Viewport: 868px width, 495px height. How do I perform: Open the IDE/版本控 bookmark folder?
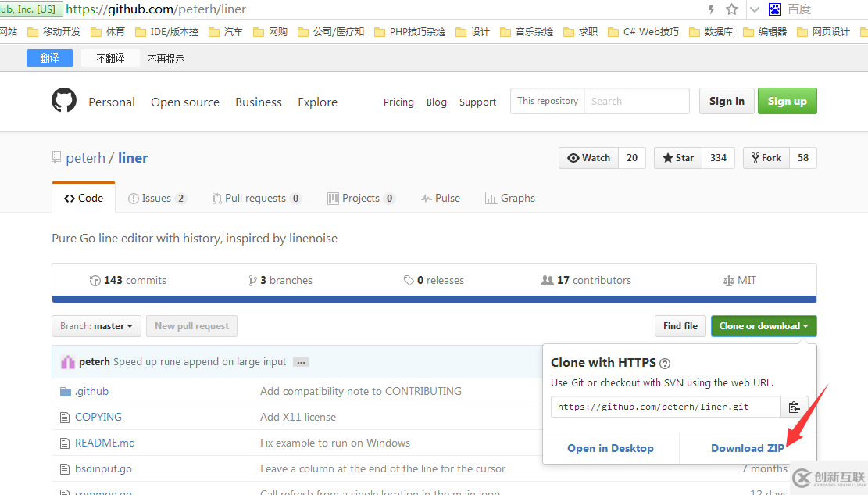point(166,31)
